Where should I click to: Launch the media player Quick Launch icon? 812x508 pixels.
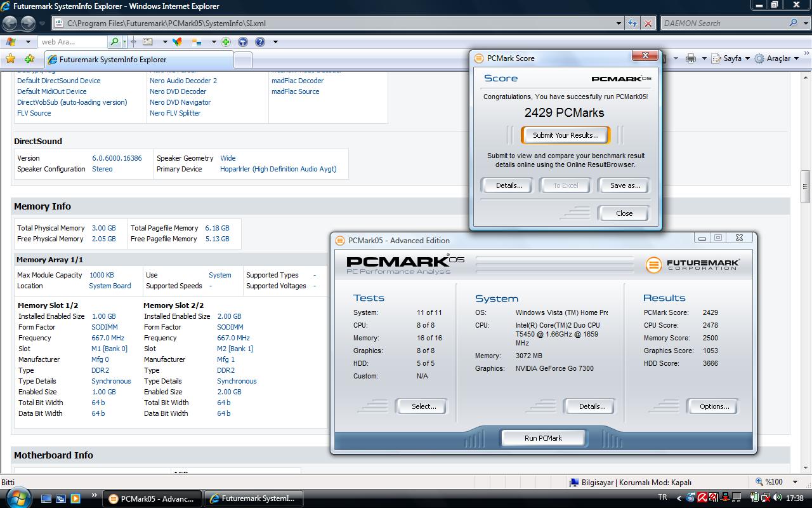coord(75,498)
